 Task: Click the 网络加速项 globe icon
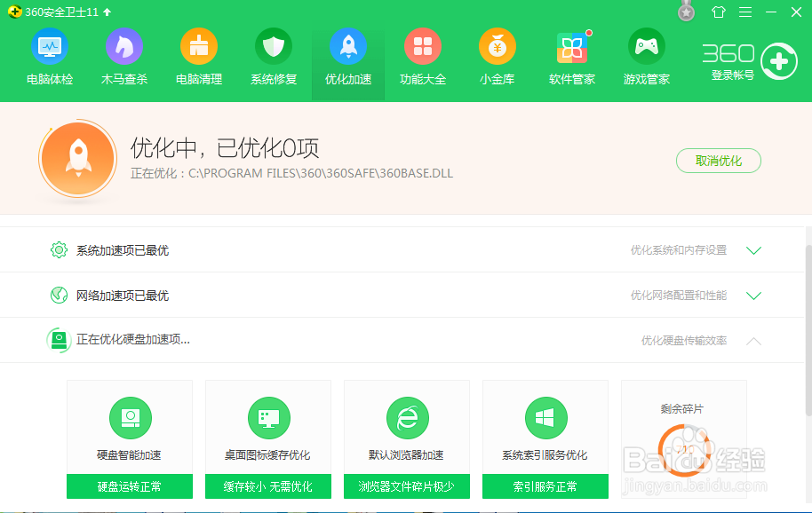coord(59,296)
